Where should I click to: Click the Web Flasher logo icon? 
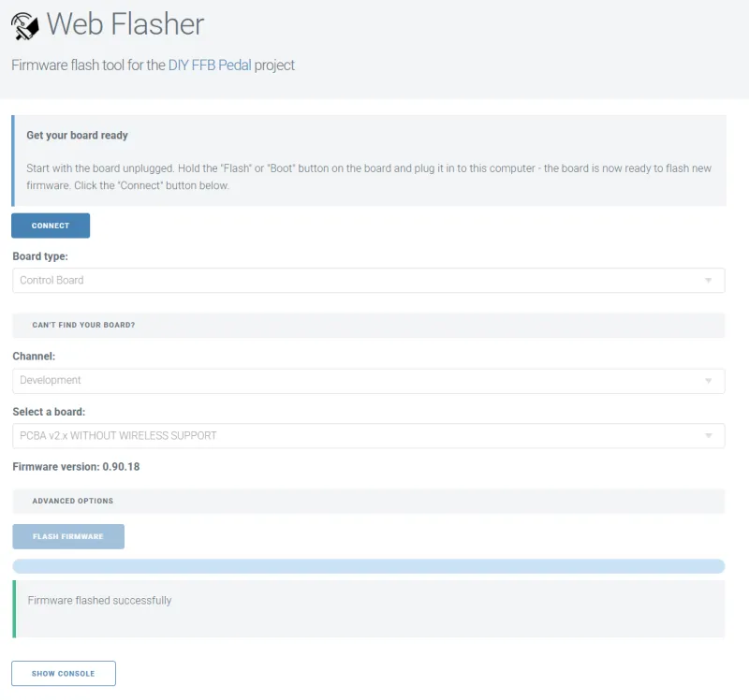[25, 26]
